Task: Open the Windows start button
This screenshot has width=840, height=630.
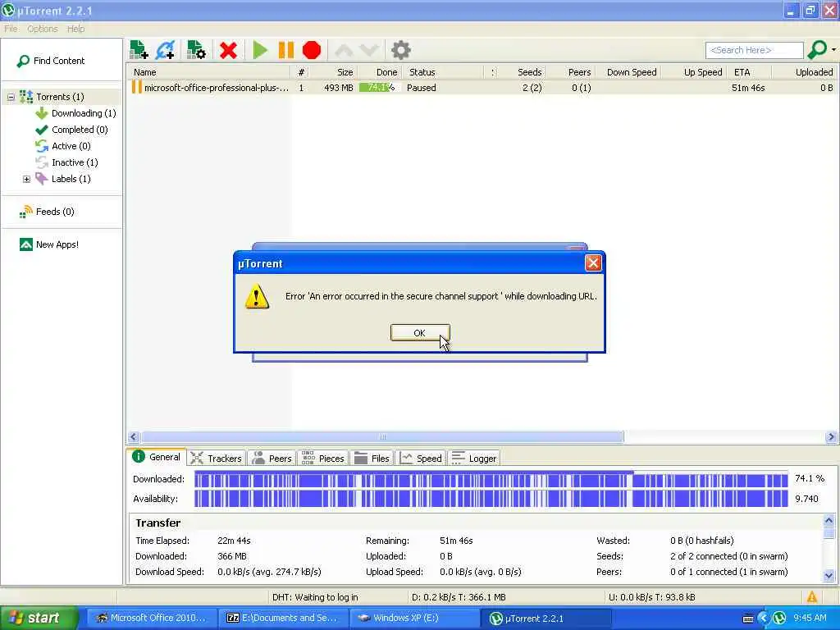Action: (38, 618)
